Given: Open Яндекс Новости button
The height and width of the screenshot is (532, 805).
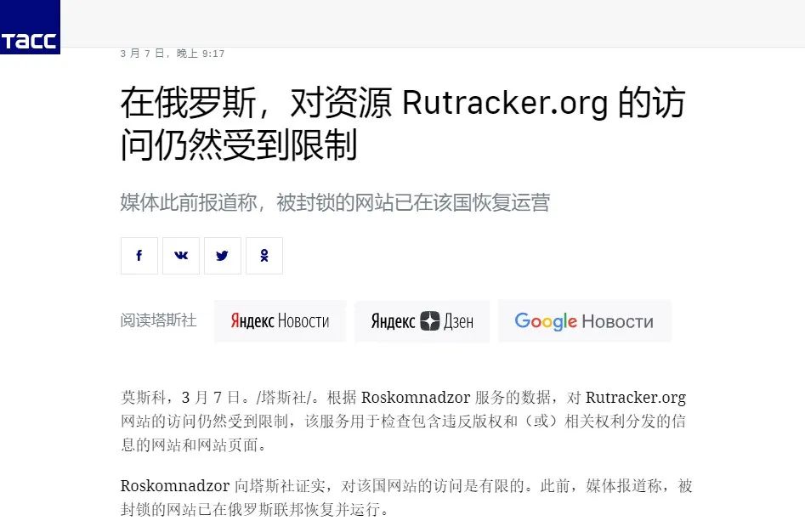Looking at the screenshot, I should coord(280,321).
